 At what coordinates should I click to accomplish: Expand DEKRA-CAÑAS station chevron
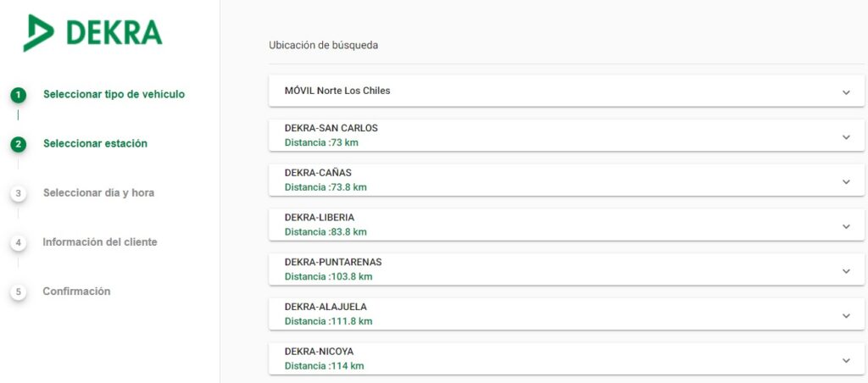point(846,181)
